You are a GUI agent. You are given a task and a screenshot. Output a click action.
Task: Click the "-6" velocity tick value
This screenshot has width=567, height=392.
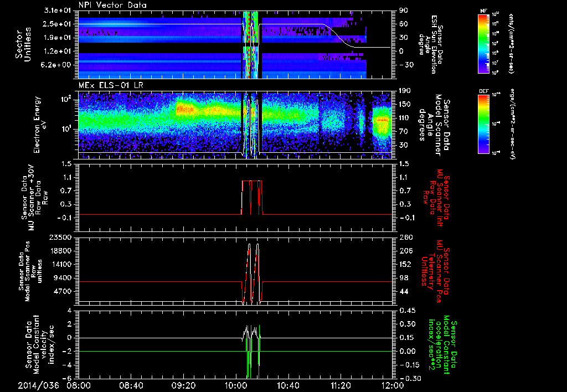pyautogui.click(x=68, y=378)
